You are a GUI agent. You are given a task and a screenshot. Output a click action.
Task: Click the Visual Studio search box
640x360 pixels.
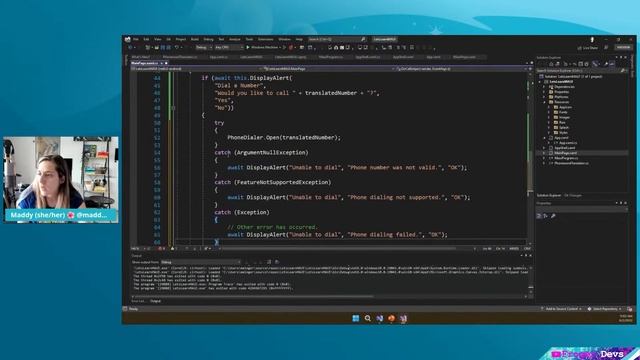click(337, 39)
